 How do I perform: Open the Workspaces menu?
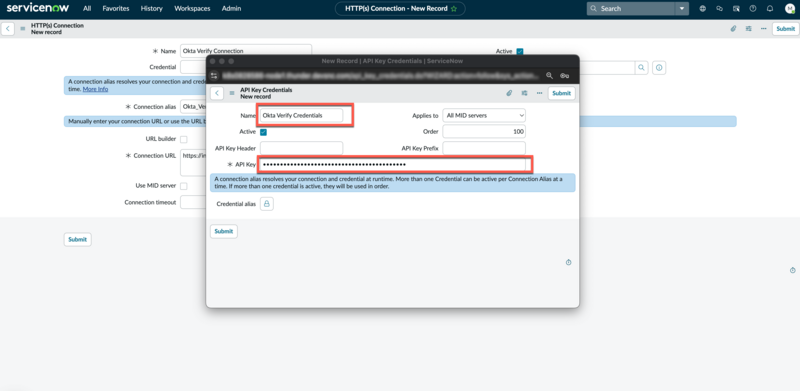192,9
